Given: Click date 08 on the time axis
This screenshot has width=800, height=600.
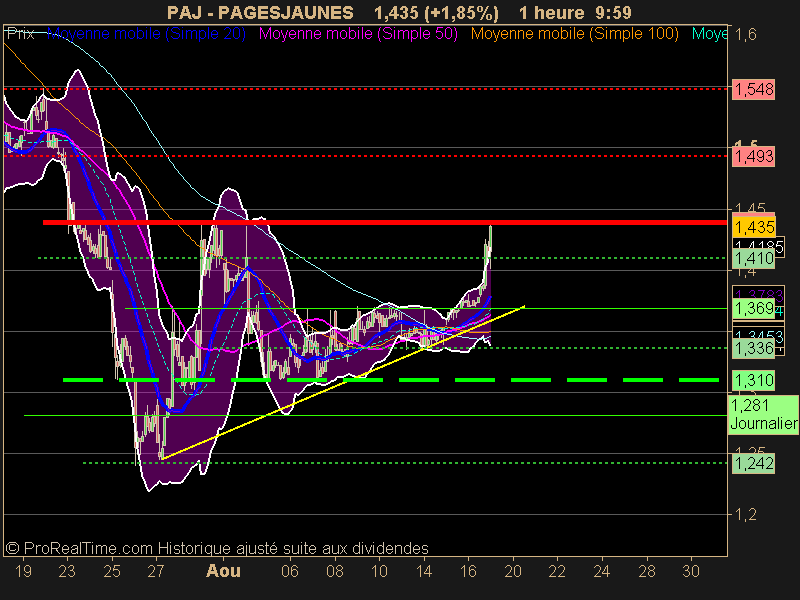Looking at the screenshot, I should coord(335,571).
